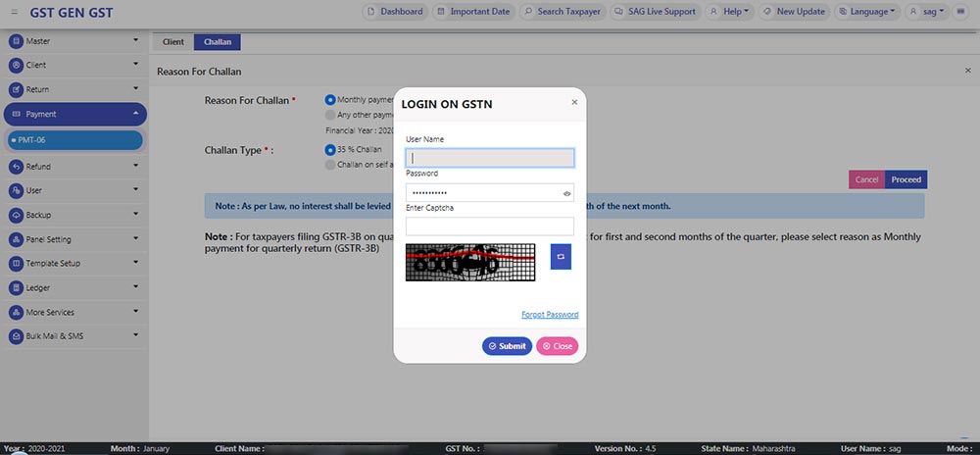Open Bulk Mail & SMS icon
This screenshot has width=980, height=455.
[16, 336]
